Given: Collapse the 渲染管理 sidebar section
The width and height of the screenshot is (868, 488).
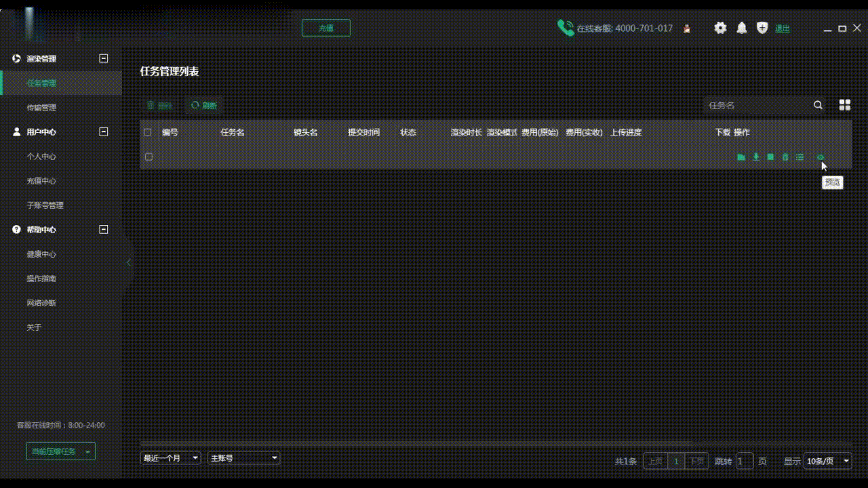Looking at the screenshot, I should [x=104, y=59].
